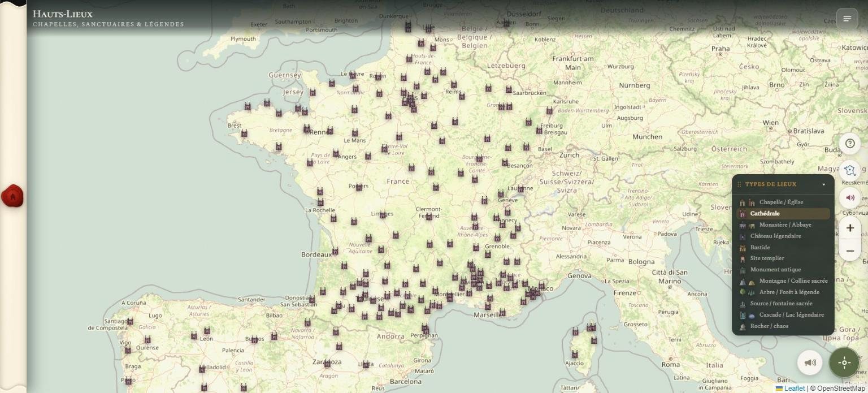Image resolution: width=868 pixels, height=393 pixels.
Task: Toggle the Rocher / chaos filter
Action: (783, 326)
